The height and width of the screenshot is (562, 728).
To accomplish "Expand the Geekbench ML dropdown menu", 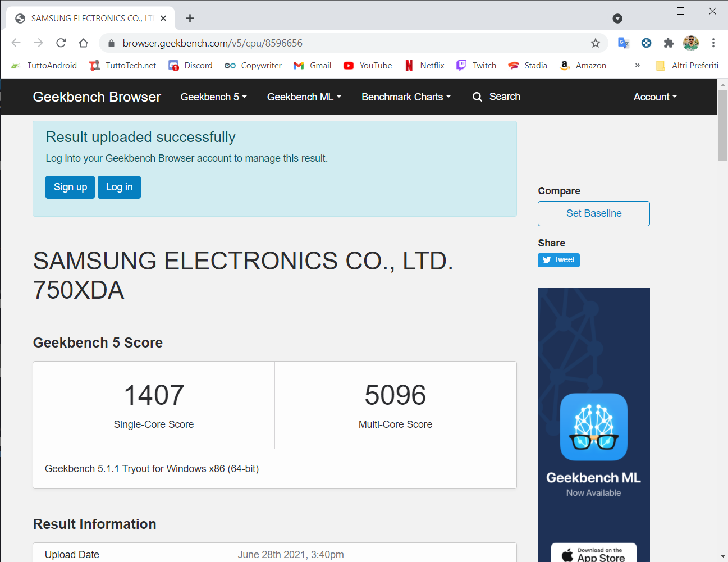I will click(304, 97).
